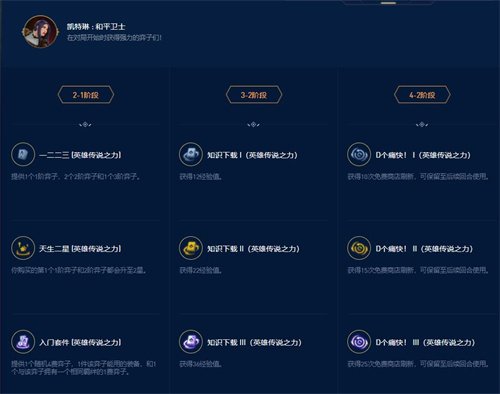
Task: Click the 在对局开始时 legend description line
Action: pyautogui.click(x=114, y=38)
